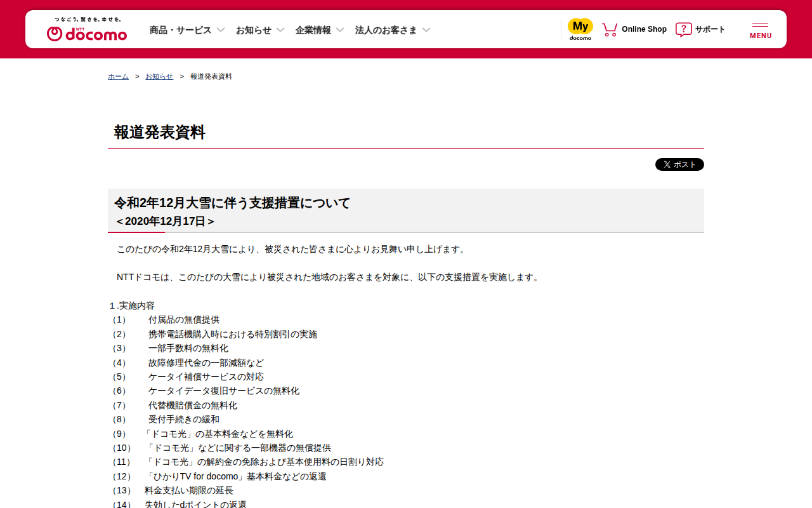Open the 法人のお客さま menu
The image size is (812, 508).
(386, 30)
